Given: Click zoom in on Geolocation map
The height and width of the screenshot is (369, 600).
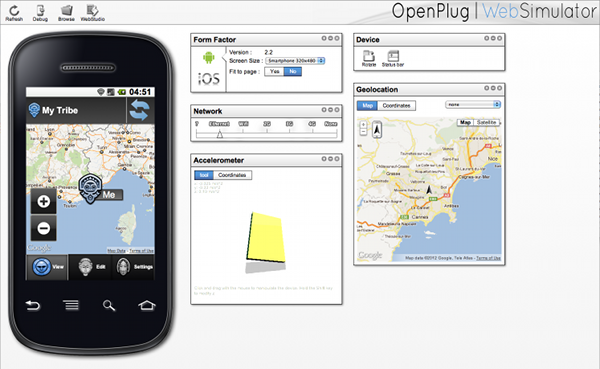Looking at the screenshot, I should coord(364,124).
